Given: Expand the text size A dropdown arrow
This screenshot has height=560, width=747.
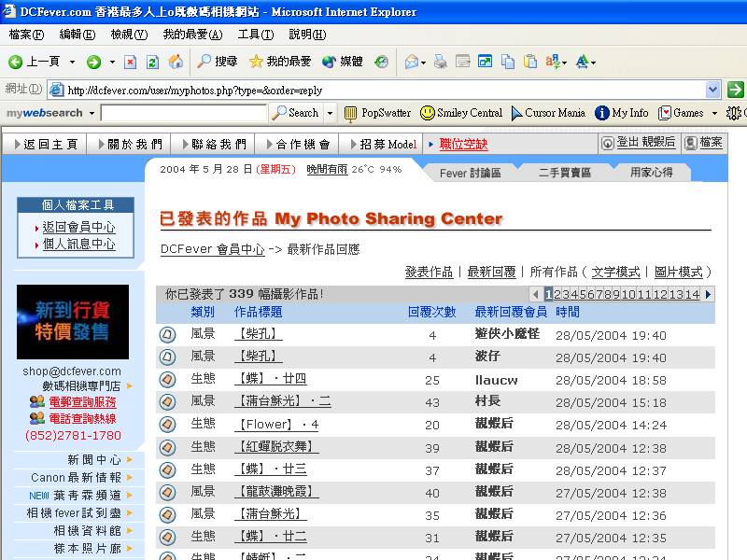Looking at the screenshot, I should pyautogui.click(x=593, y=63).
